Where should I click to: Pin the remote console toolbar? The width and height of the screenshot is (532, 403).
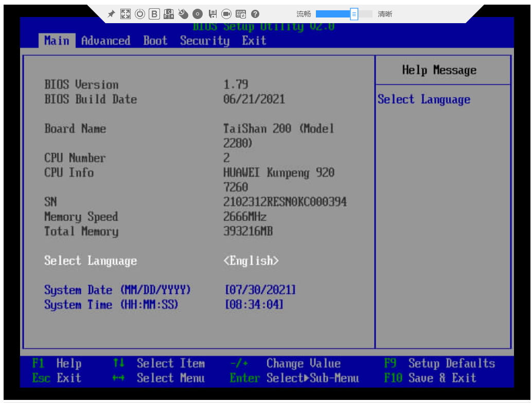111,14
